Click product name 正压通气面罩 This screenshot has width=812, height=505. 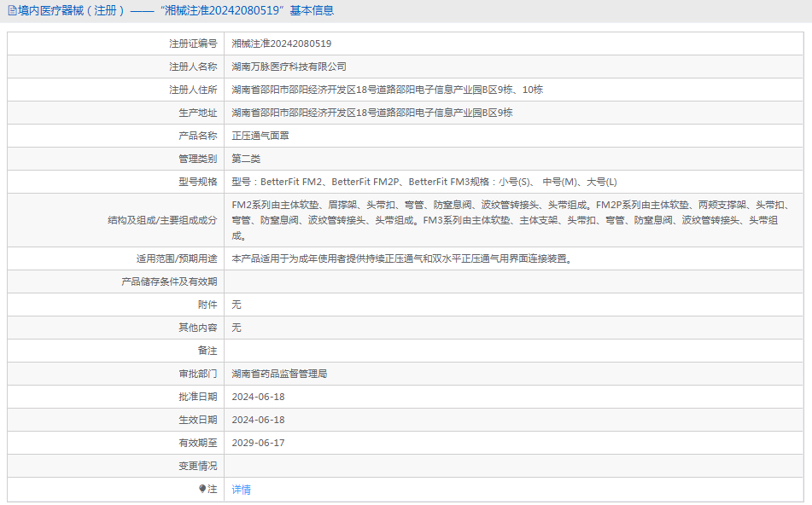[x=260, y=136]
